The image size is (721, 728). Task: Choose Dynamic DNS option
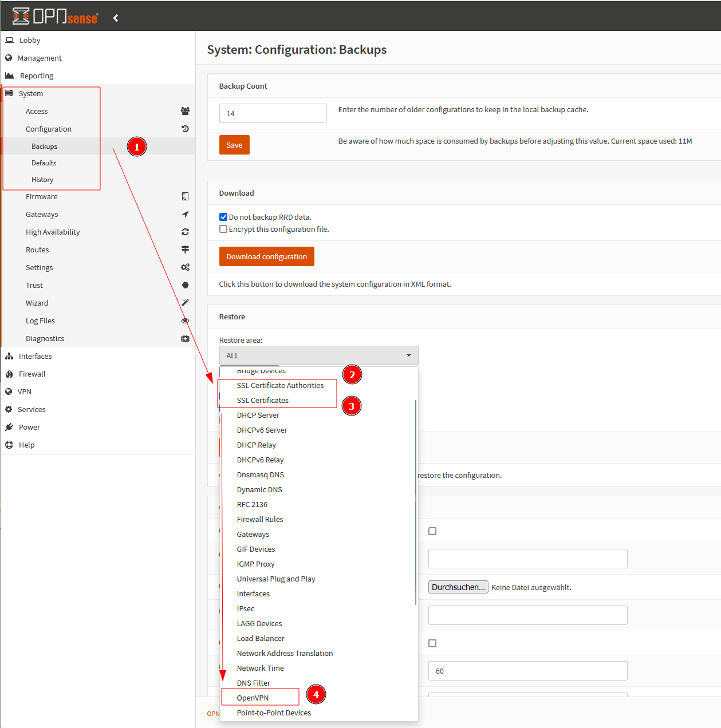pos(259,489)
